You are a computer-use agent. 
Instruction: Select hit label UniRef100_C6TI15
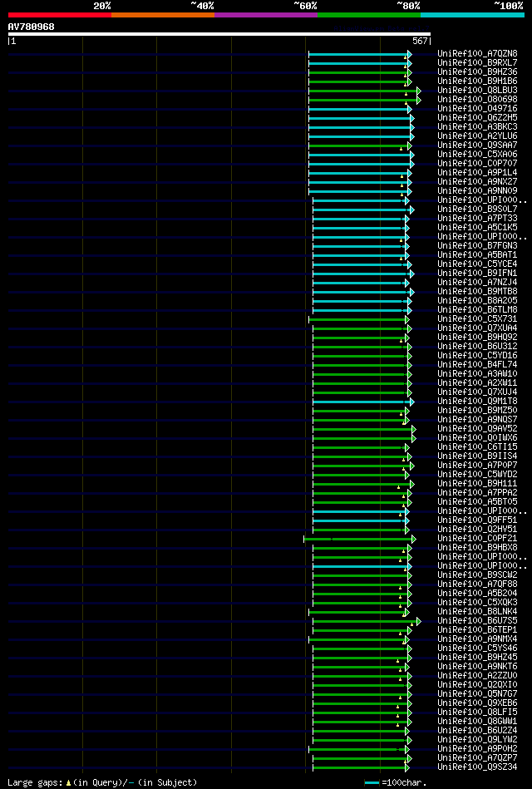(477, 447)
